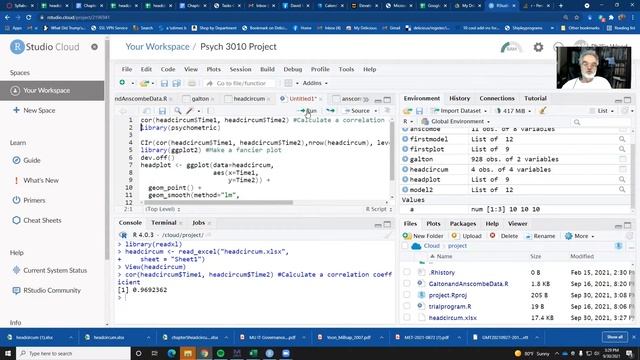640x360 pixels.
Task: Inspect model2 with its magnifier icon
Action: pyautogui.click(x=622, y=190)
